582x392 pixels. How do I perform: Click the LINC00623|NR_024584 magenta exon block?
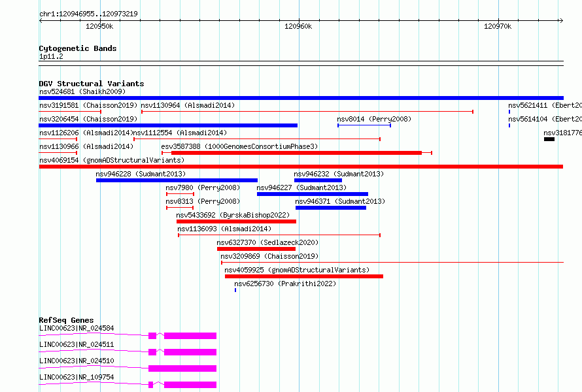190,336
